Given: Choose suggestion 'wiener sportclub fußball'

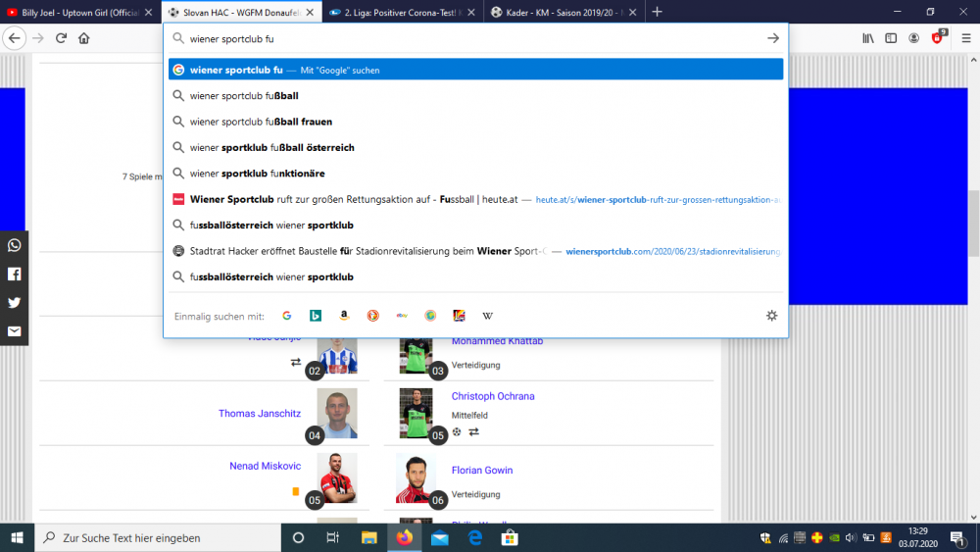Looking at the screenshot, I should [x=475, y=96].
